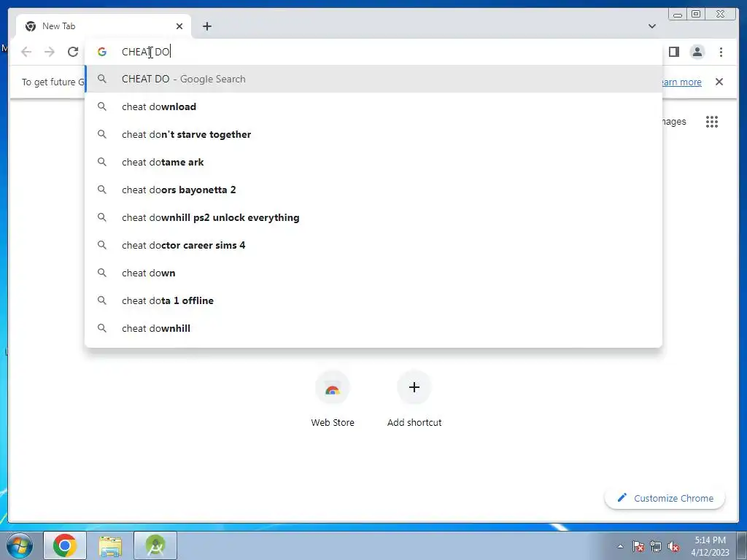Click in the address bar text

click(146, 52)
